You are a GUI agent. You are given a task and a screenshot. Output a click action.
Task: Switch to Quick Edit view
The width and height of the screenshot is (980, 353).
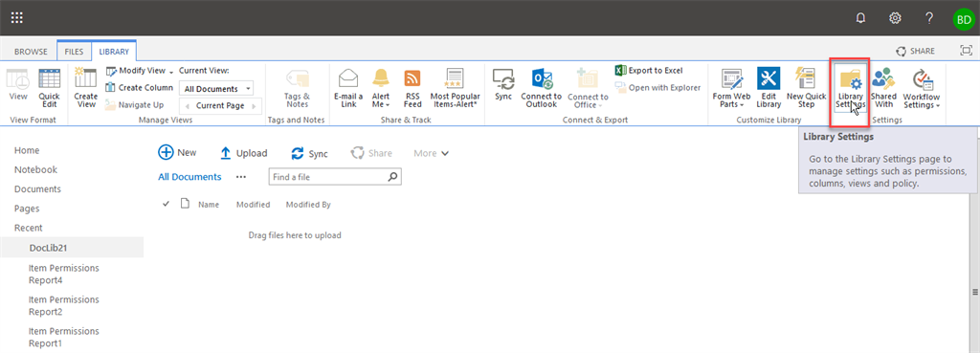click(x=49, y=87)
